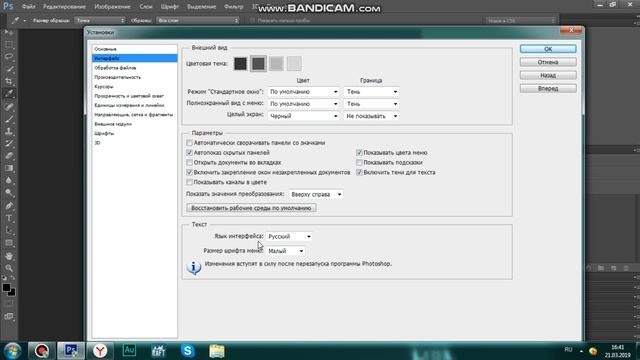The width and height of the screenshot is (640, 360).
Task: Open Yandex Browser from taskbar
Action: (x=100, y=351)
